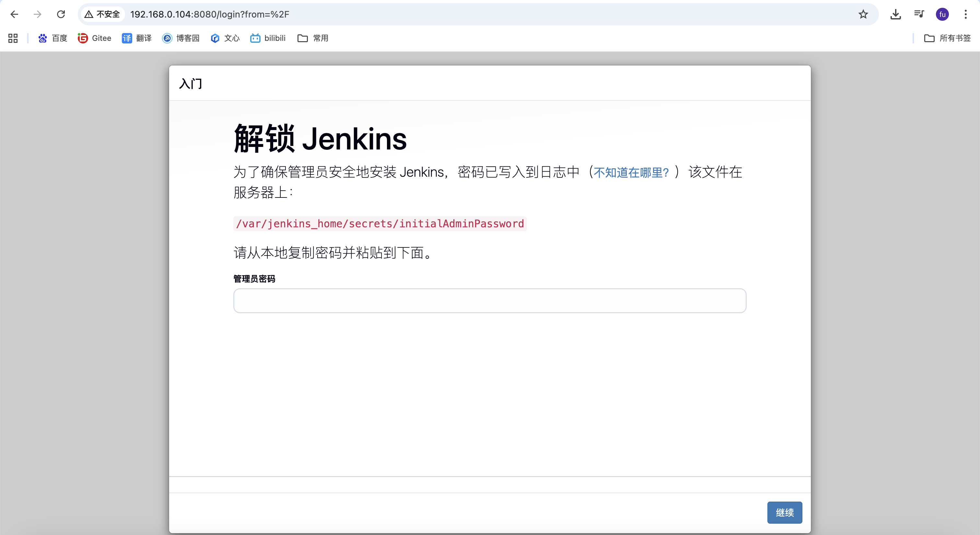The height and width of the screenshot is (535, 980).
Task: Open the downloads icon in the toolbar
Action: click(895, 15)
